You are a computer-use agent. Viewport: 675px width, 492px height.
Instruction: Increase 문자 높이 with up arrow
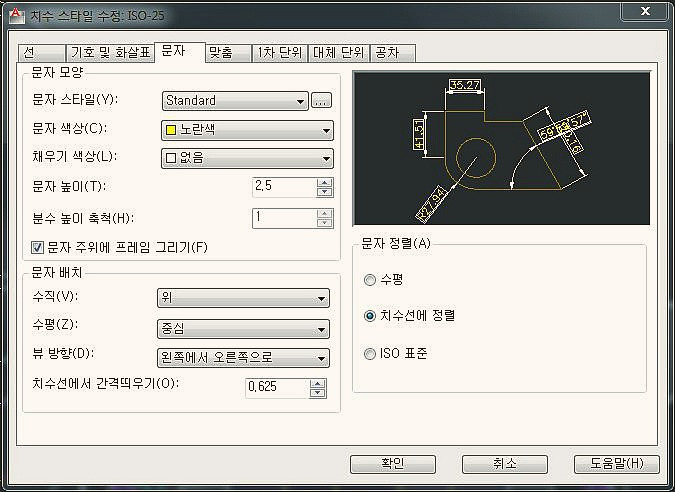coord(325,183)
